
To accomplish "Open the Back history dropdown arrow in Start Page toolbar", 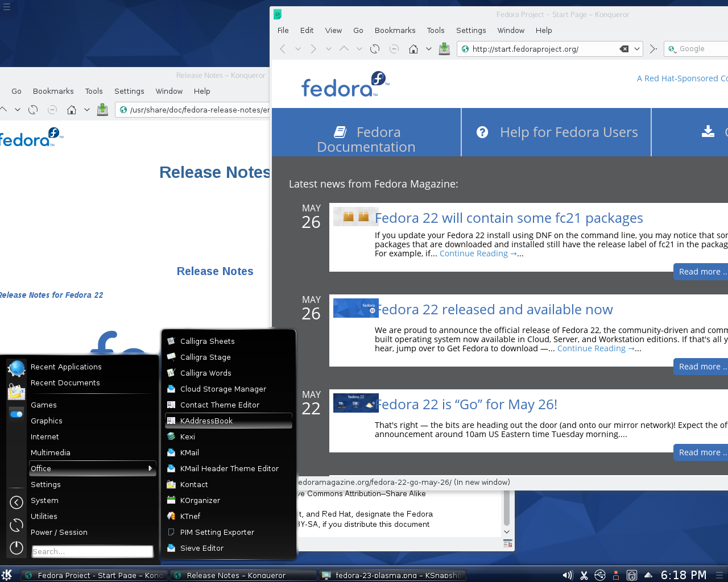I will [298, 49].
